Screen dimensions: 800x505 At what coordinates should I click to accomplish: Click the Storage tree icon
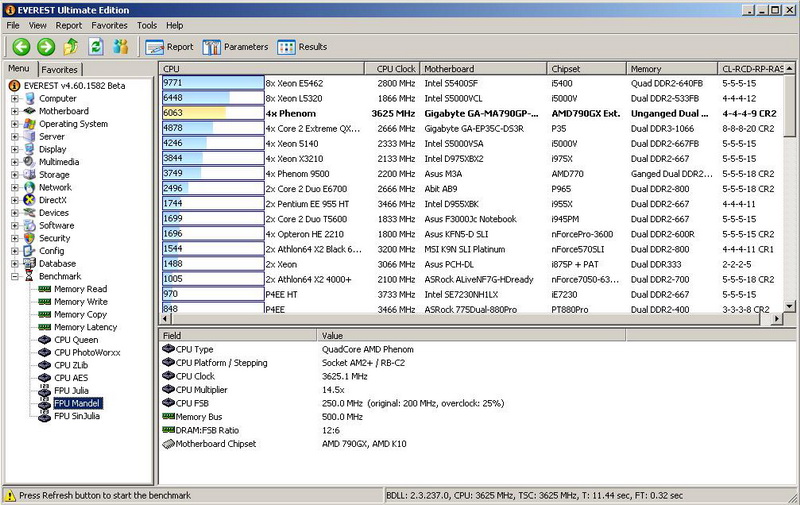click(x=30, y=174)
